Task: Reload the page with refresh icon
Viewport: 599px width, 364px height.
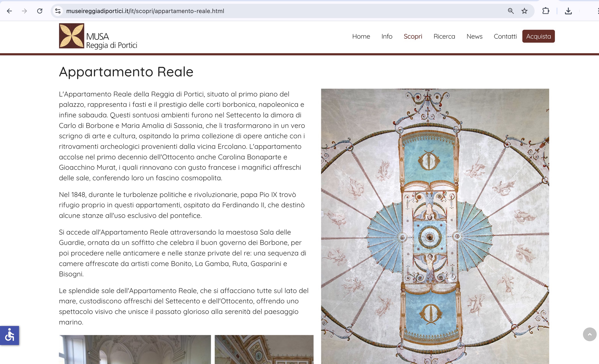Action: tap(40, 11)
